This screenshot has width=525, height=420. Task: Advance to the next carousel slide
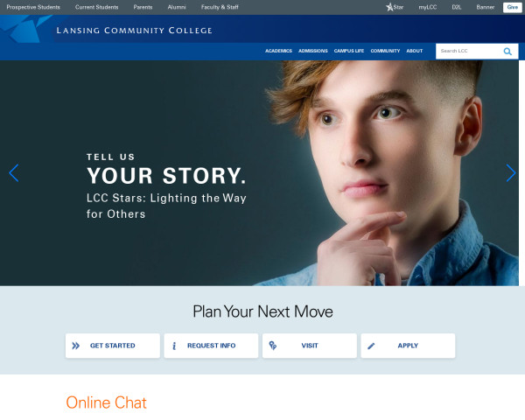(511, 173)
